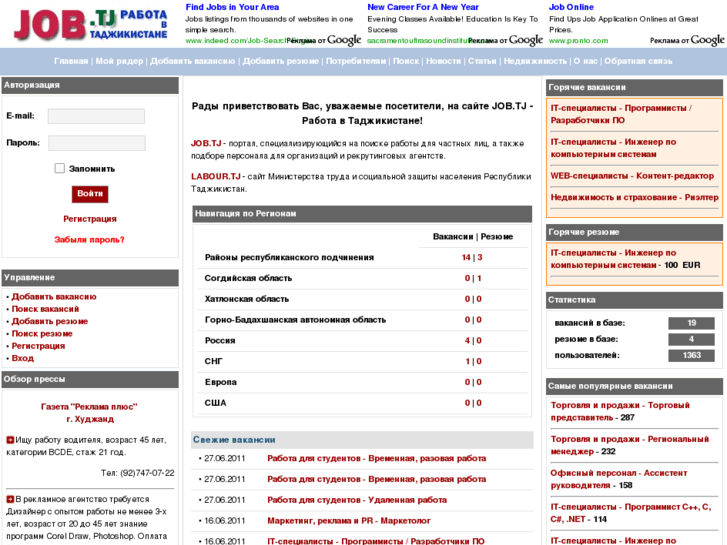The width and height of the screenshot is (727, 545).
Task: Open Недвижимость in the navigation bar
Action: 535,61
